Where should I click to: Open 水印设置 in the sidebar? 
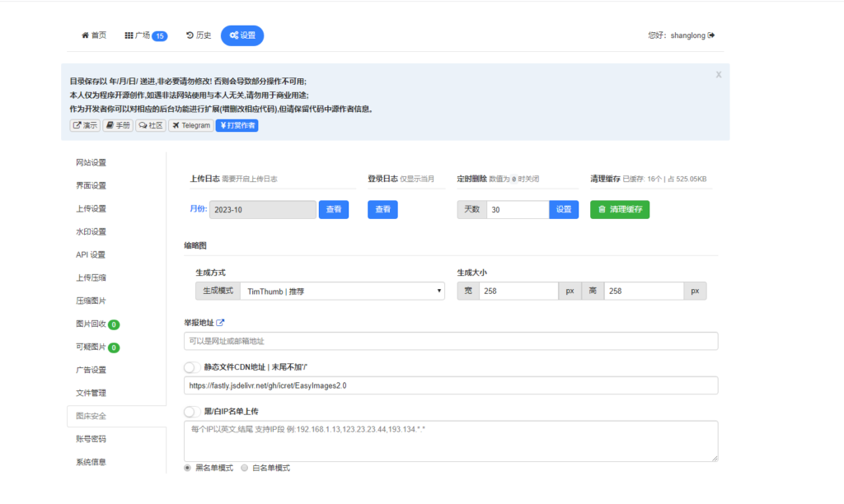91,231
